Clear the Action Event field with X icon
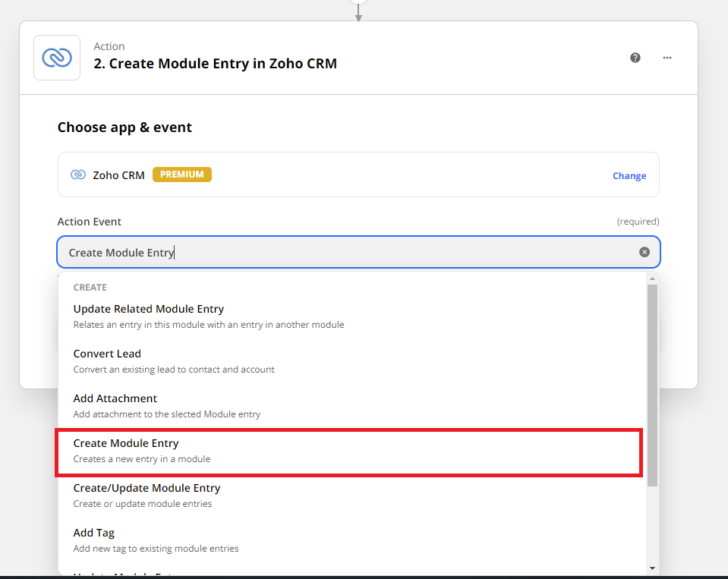Image resolution: width=728 pixels, height=579 pixels. (644, 252)
